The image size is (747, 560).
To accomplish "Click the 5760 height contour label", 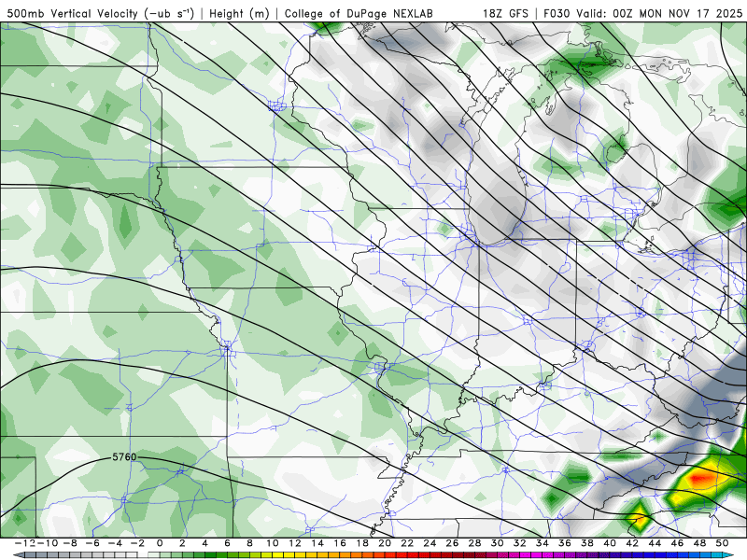I will pyautogui.click(x=124, y=457).
